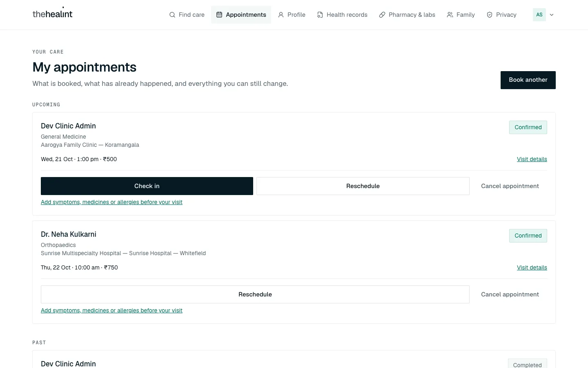This screenshot has width=588, height=368.
Task: Click the 'General Medicine' specialty text
Action: pos(63,137)
